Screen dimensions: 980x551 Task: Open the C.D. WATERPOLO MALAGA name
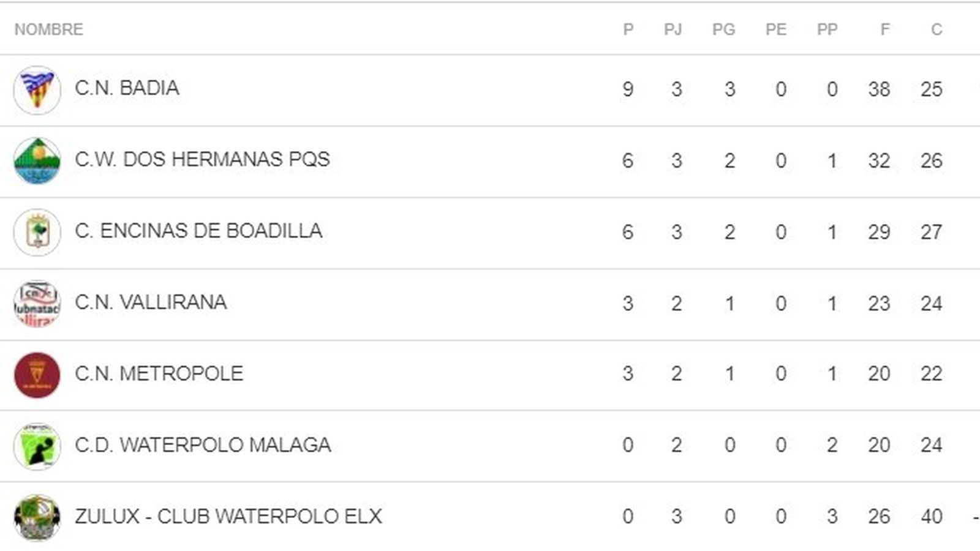click(x=203, y=445)
